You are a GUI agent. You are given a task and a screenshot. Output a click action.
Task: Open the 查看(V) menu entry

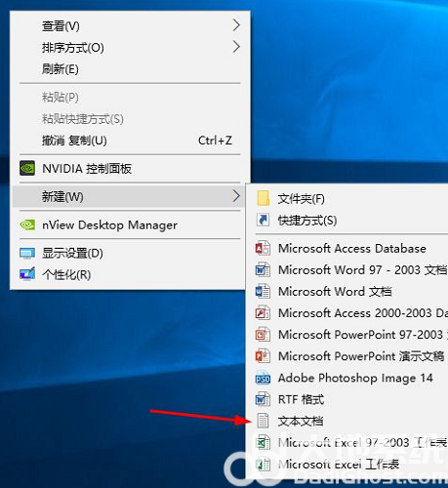point(130,25)
